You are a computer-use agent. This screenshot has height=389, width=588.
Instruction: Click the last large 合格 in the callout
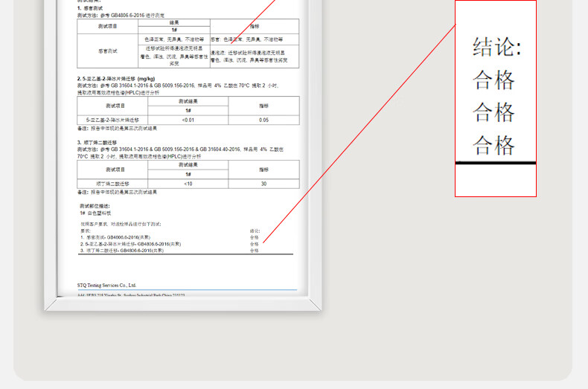pyautogui.click(x=493, y=144)
